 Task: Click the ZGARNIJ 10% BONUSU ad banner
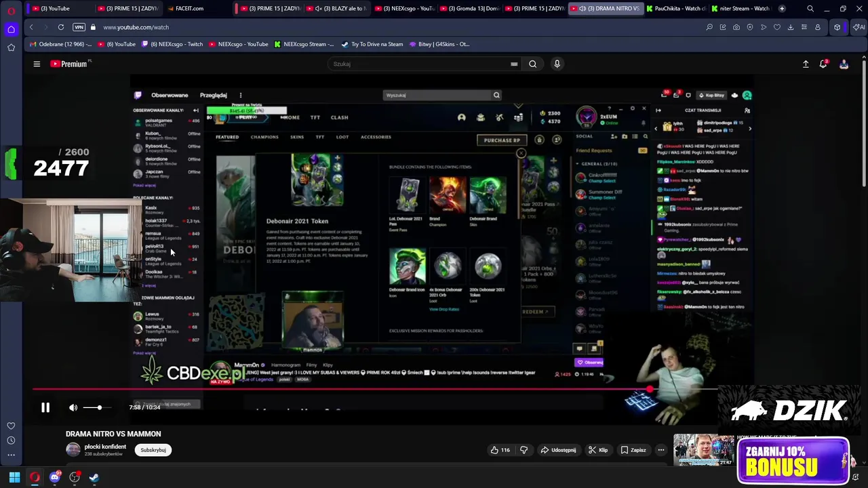pos(793,462)
